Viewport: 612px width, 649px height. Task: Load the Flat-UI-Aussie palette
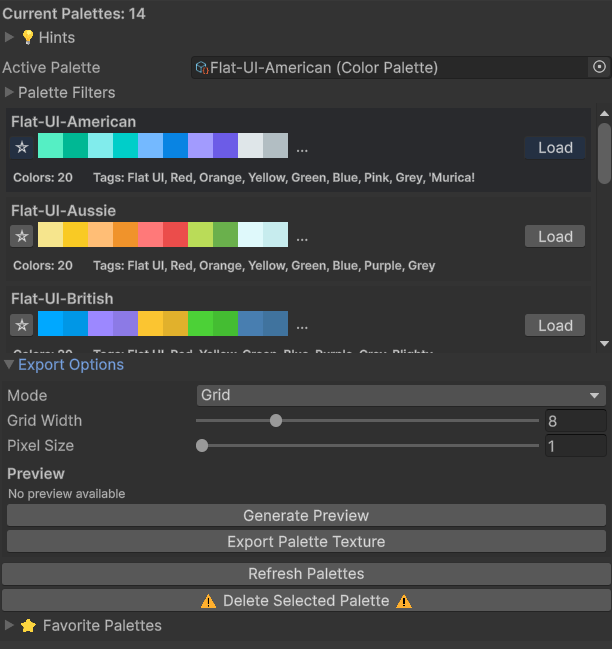click(x=555, y=236)
